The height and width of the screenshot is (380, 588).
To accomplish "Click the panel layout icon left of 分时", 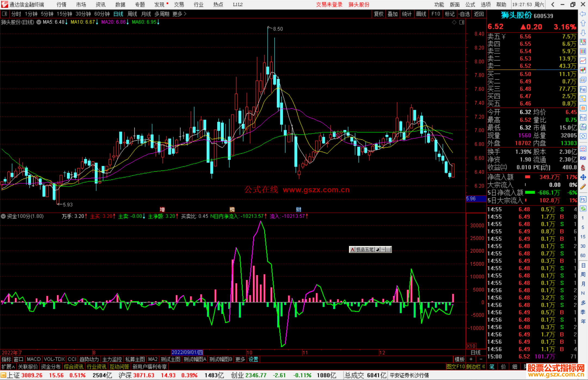I will [5, 14].
